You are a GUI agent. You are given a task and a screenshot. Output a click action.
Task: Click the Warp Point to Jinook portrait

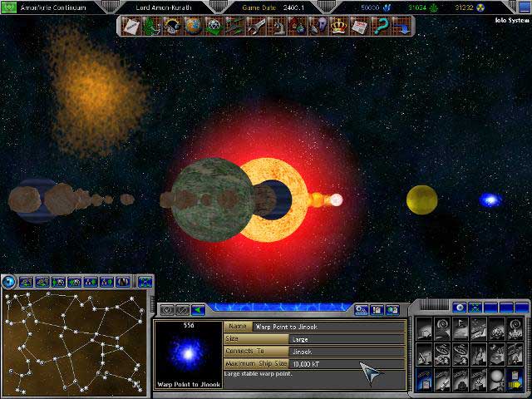pos(188,355)
